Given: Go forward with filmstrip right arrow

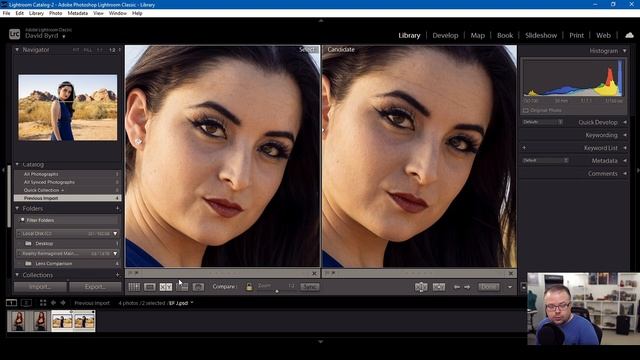Looking at the screenshot, I should (63, 303).
